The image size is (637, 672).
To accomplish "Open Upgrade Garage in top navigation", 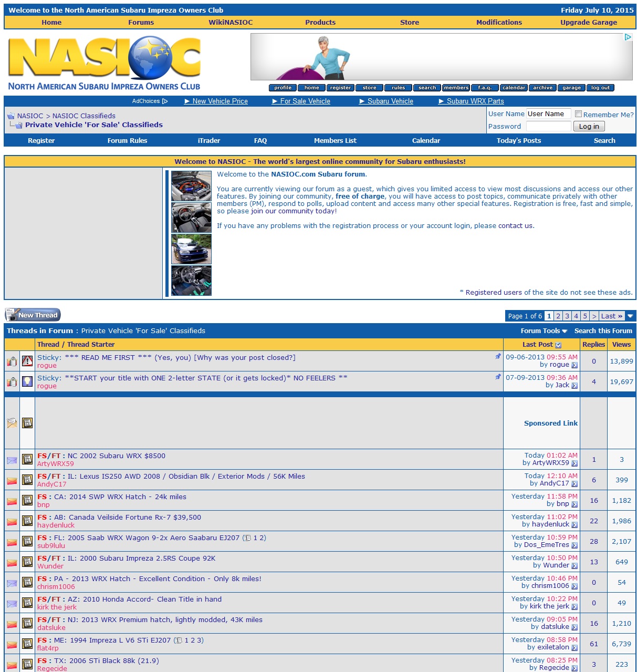I will pyautogui.click(x=589, y=22).
